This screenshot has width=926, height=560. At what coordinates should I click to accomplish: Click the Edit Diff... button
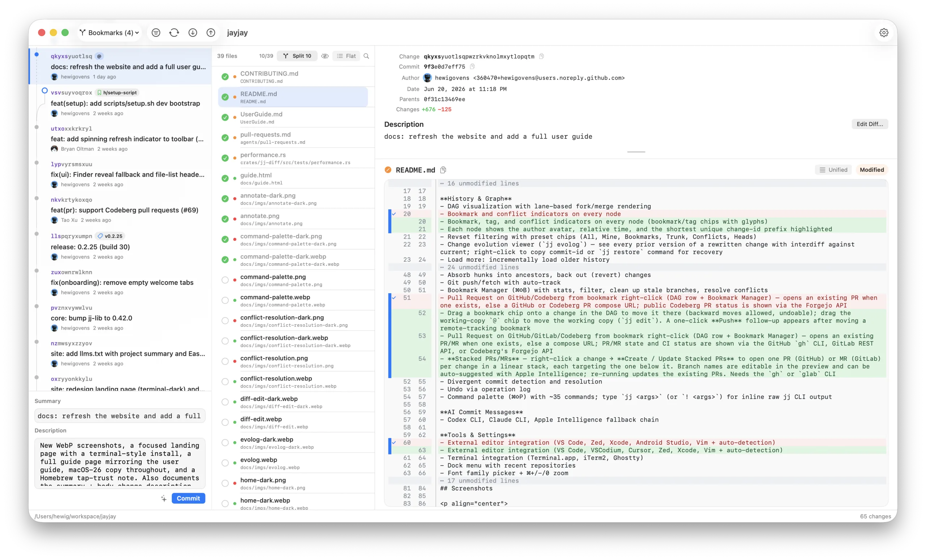pyautogui.click(x=870, y=124)
